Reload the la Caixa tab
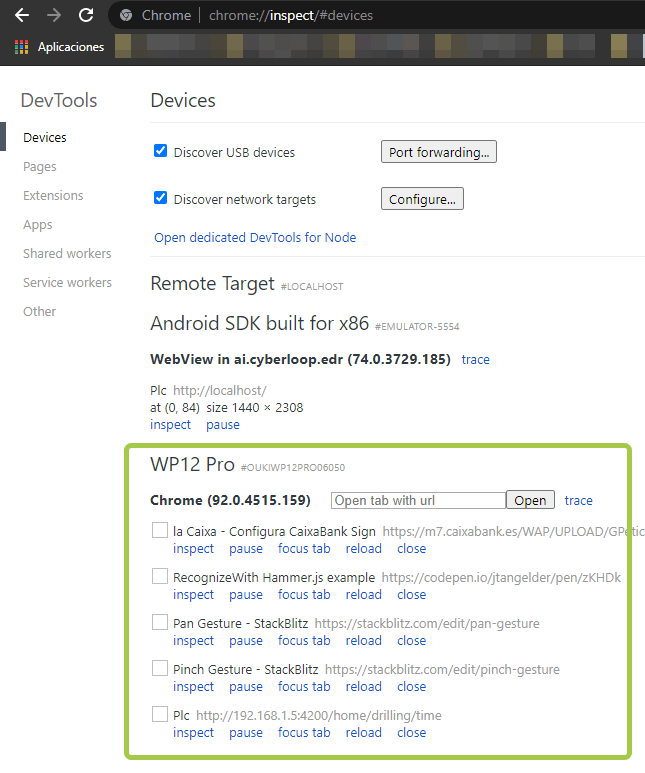Image resolution: width=645 pixels, height=773 pixels. pos(363,549)
